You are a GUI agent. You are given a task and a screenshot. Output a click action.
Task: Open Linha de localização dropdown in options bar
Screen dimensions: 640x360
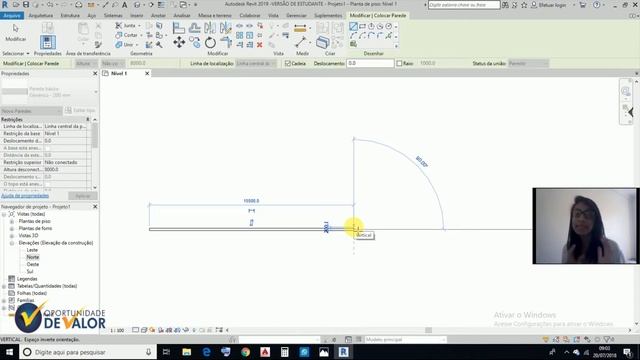click(256, 63)
